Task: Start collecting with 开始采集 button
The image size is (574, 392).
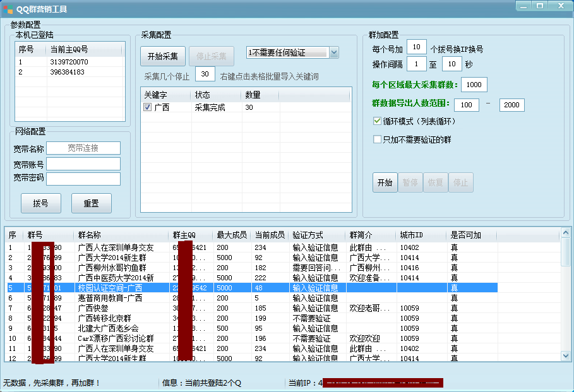Action: pos(162,56)
